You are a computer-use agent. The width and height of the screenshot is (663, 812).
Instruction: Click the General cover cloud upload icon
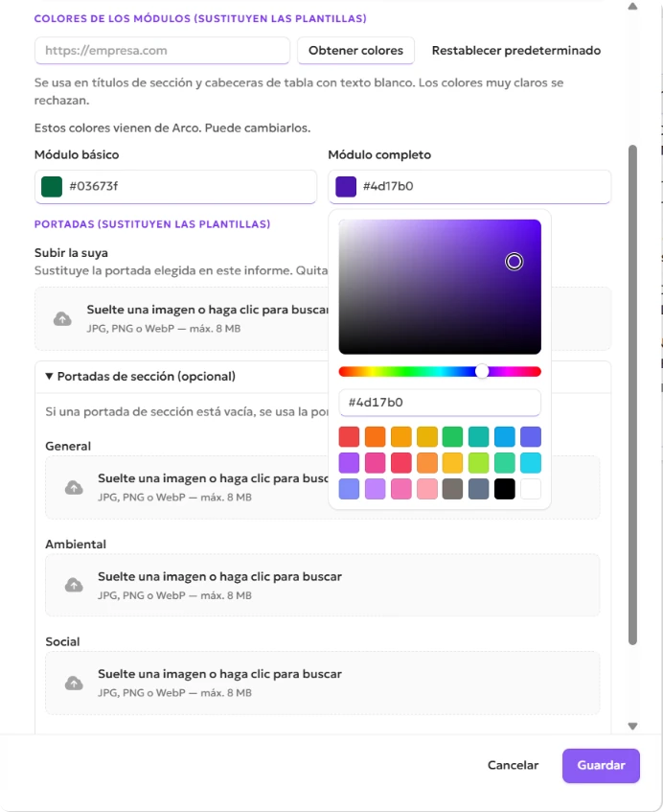[74, 487]
